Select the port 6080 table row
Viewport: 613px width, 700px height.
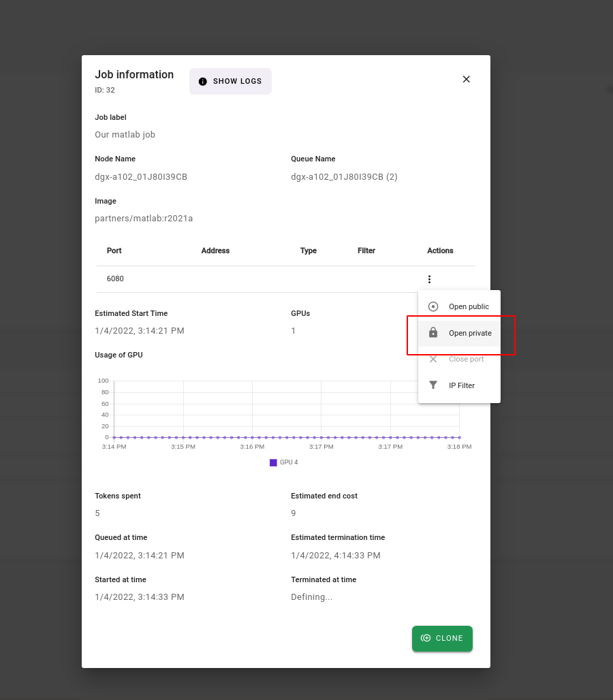pos(259,279)
